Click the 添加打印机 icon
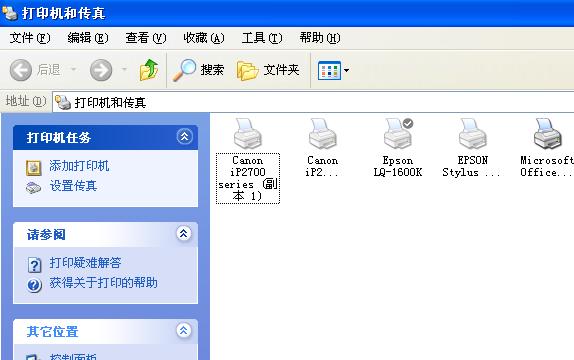The height and width of the screenshot is (360, 574). (x=33, y=168)
